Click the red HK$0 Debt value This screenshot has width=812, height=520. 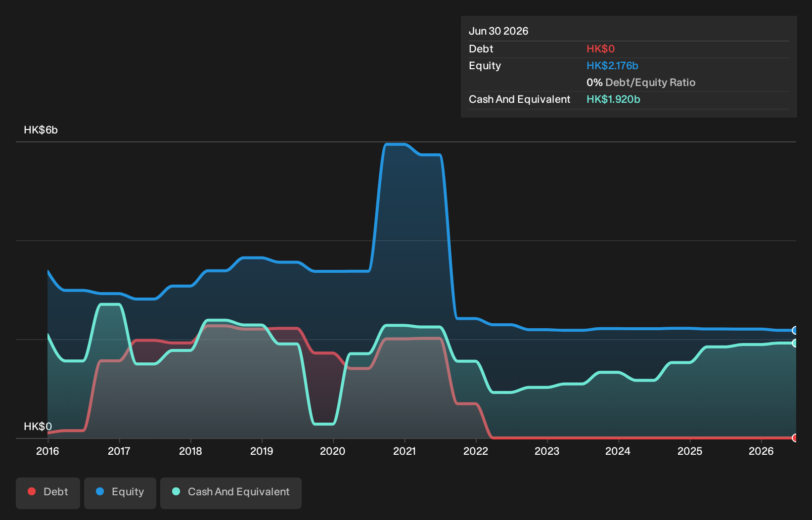(600, 49)
